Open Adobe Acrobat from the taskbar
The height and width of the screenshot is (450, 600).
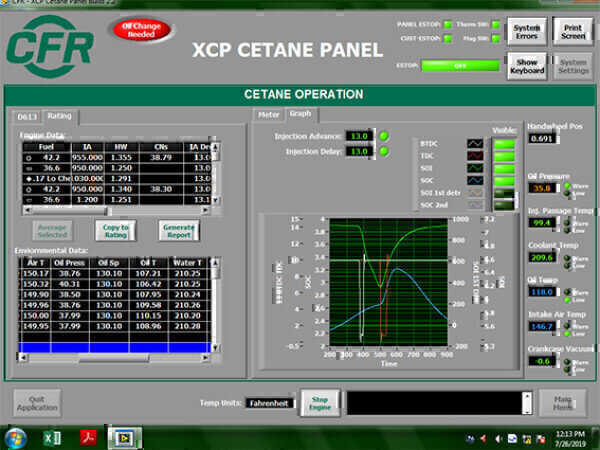pos(88,438)
